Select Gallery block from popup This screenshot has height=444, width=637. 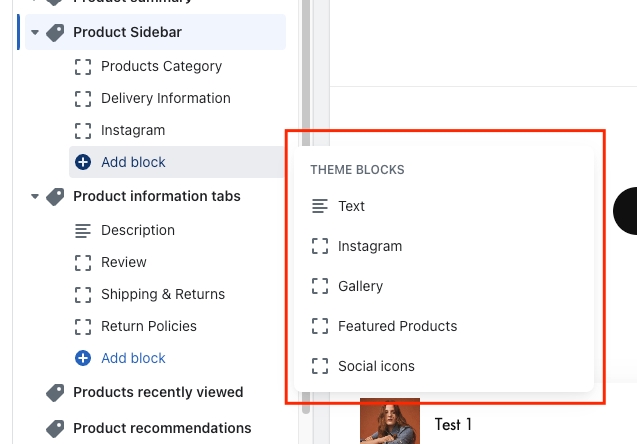(x=360, y=287)
